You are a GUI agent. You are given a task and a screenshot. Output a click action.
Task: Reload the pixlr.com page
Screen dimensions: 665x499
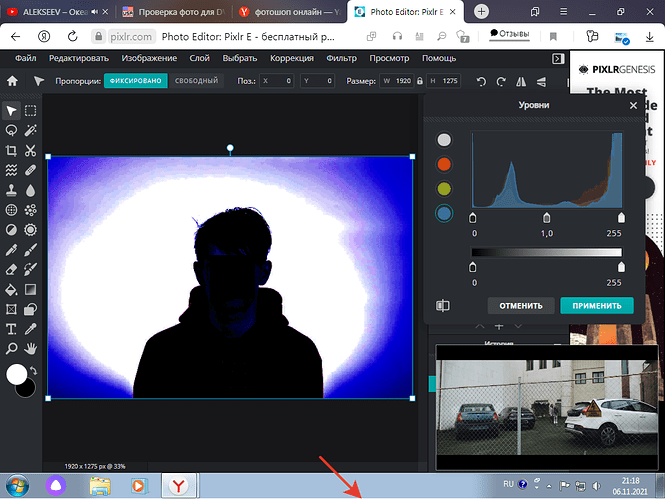click(x=73, y=36)
